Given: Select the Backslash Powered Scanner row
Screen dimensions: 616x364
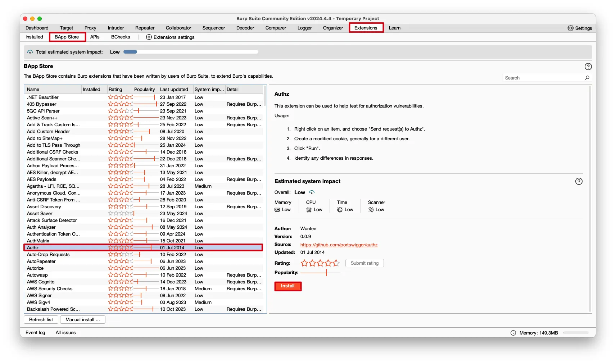Looking at the screenshot, I should pyautogui.click(x=144, y=309).
